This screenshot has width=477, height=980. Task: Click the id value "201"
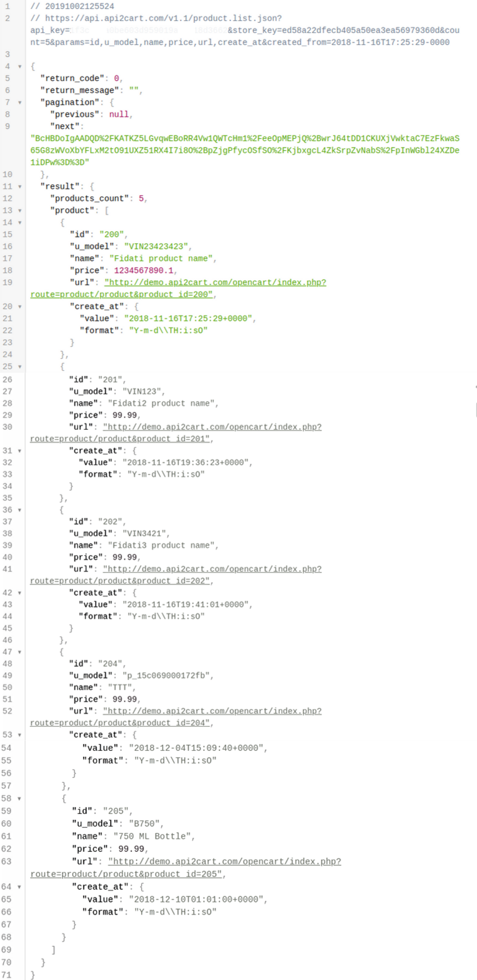tap(111, 379)
